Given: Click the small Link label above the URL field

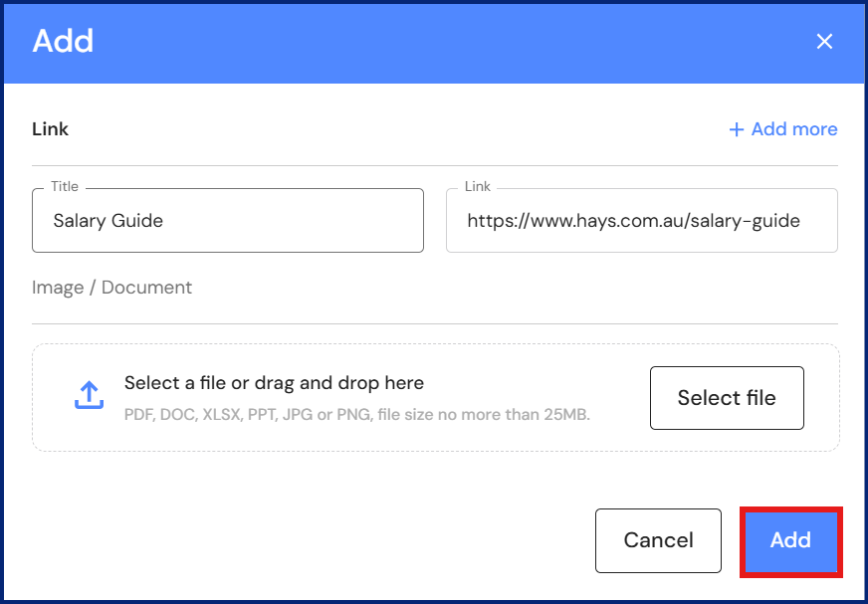Looking at the screenshot, I should (x=478, y=186).
